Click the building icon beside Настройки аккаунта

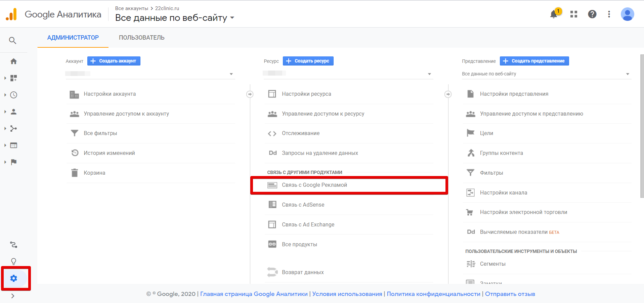coord(74,94)
